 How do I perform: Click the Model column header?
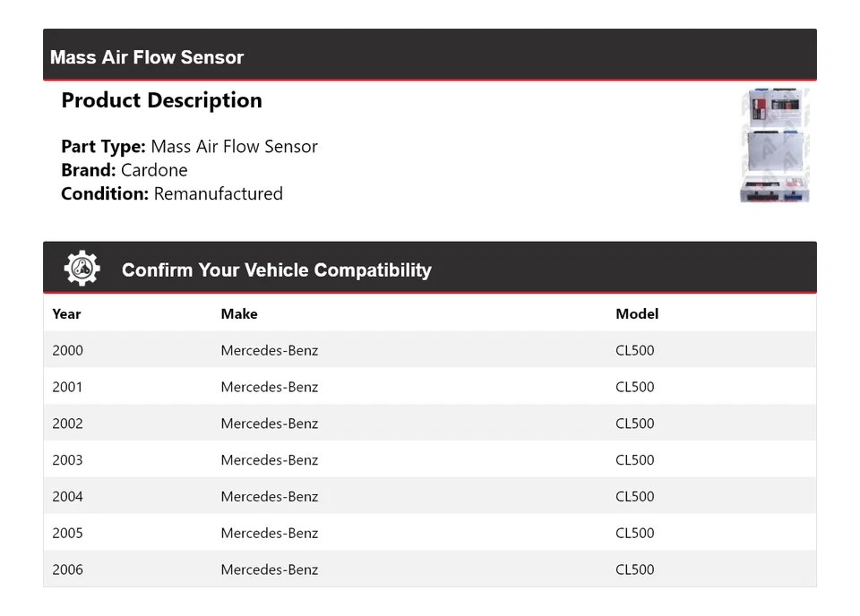click(x=637, y=314)
